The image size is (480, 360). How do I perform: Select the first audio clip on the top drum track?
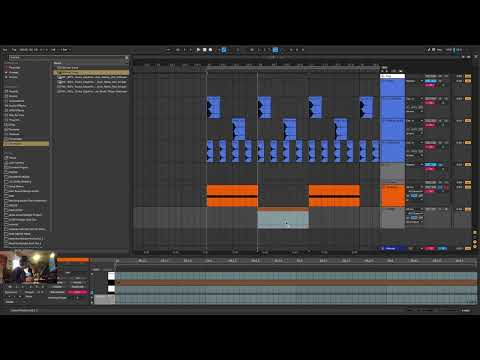pos(214,107)
